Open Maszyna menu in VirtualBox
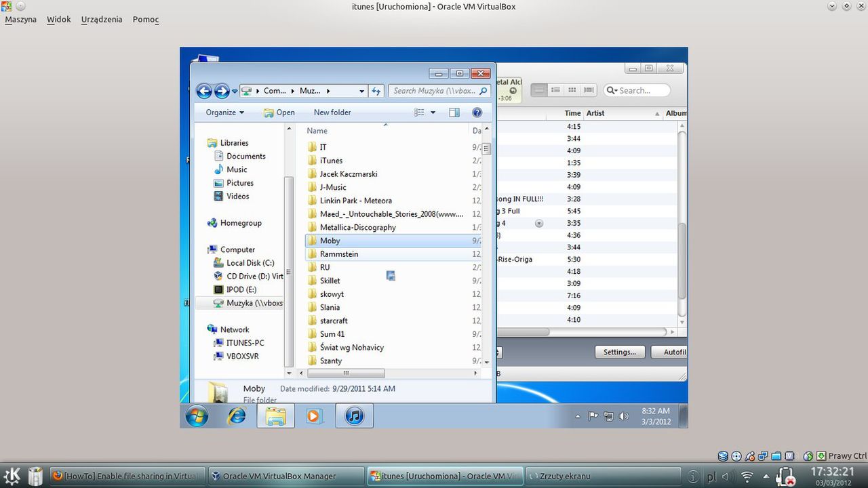This screenshot has height=488, width=868. [x=20, y=20]
